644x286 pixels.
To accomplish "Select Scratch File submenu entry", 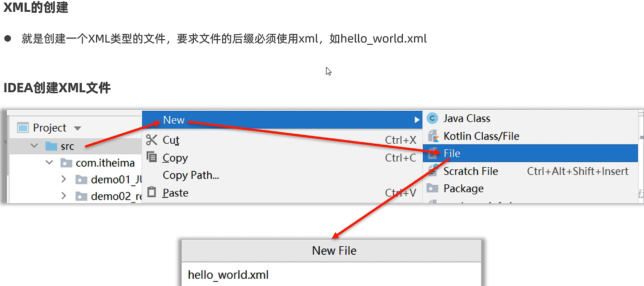I will coord(471,171).
